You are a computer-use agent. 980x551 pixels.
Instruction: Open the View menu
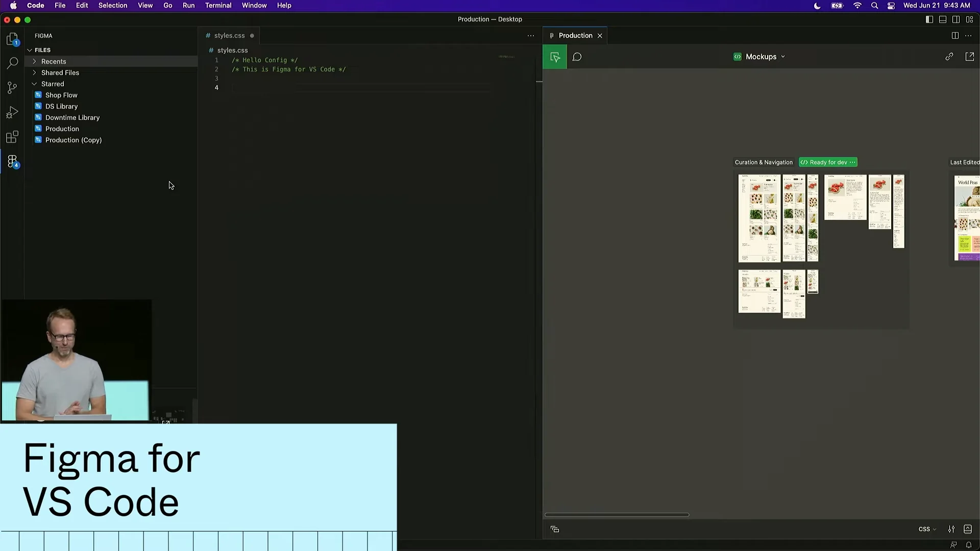(x=145, y=6)
